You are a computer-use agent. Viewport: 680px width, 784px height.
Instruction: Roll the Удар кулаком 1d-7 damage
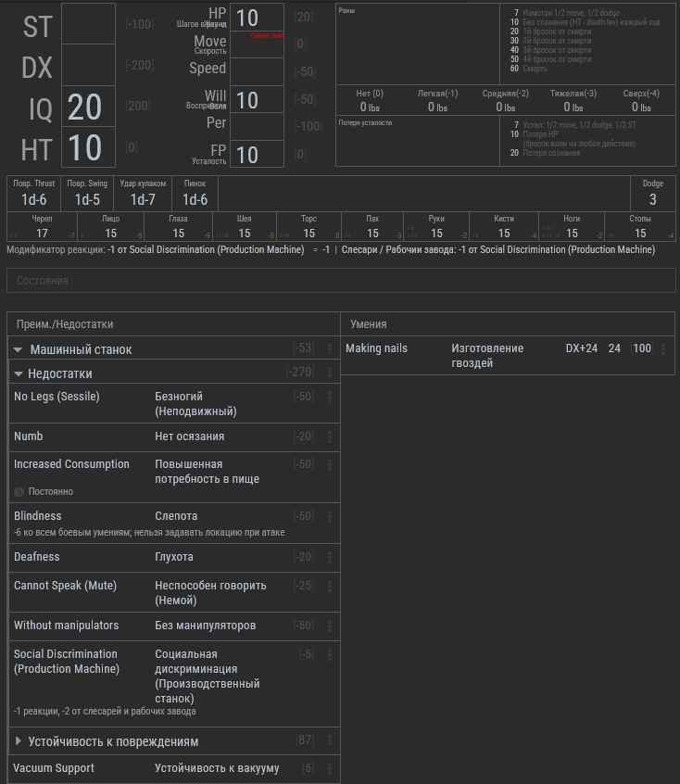pyautogui.click(x=143, y=199)
